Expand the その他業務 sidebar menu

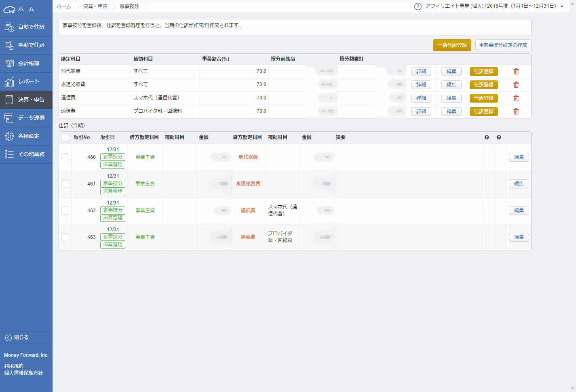[x=26, y=154]
